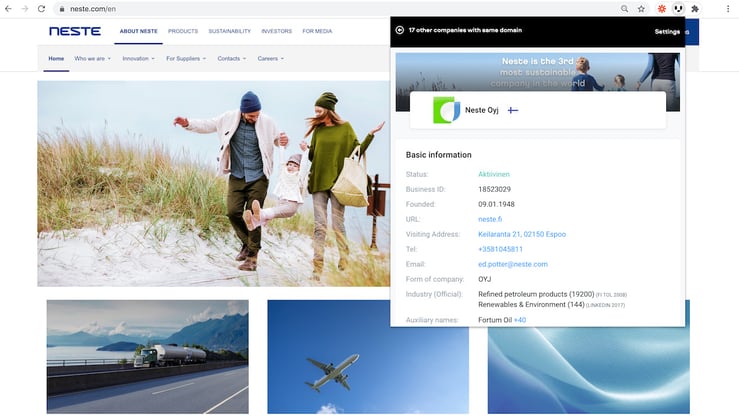Switch to the Products tab
This screenshot has height=416, width=739.
point(183,31)
